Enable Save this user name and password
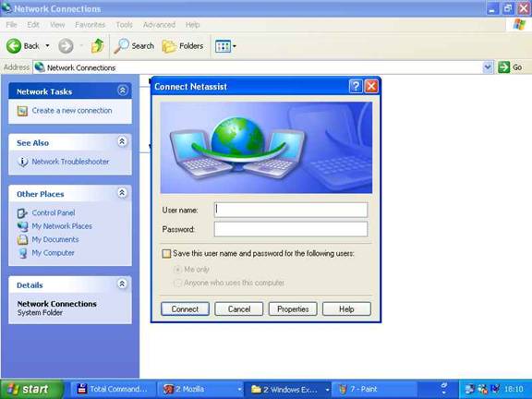Screen dimensions: 532x399 (166, 254)
